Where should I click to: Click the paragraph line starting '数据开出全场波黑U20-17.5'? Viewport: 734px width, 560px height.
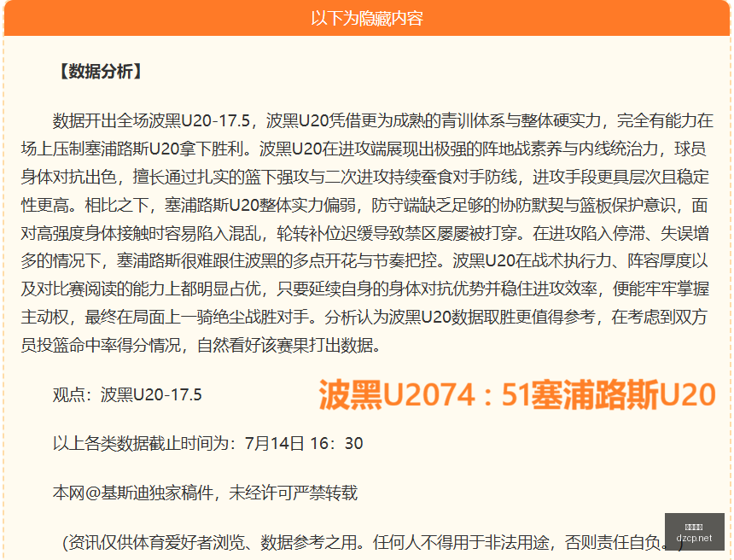pos(383,121)
